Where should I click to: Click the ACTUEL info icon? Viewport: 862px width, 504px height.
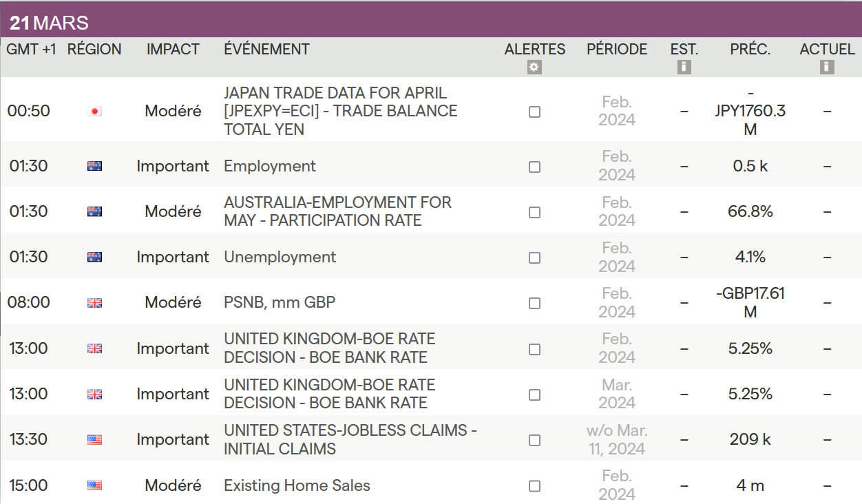pos(827,67)
